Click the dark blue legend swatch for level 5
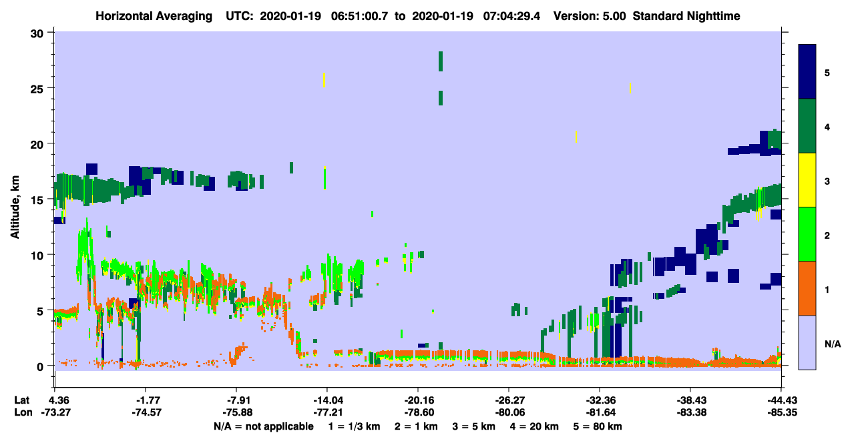 point(807,72)
